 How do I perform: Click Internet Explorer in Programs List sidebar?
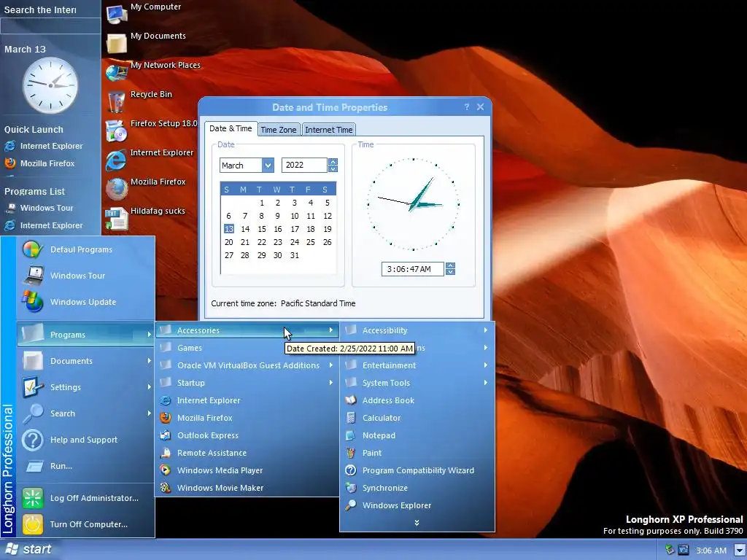(x=43, y=225)
